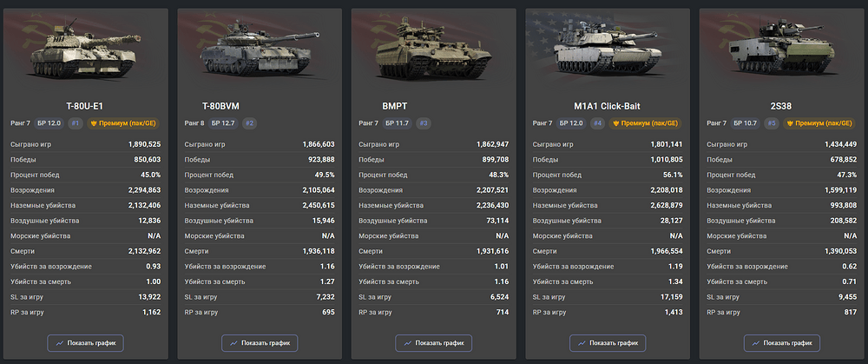Click the Премиум badge on 2S38 card

pos(819,123)
